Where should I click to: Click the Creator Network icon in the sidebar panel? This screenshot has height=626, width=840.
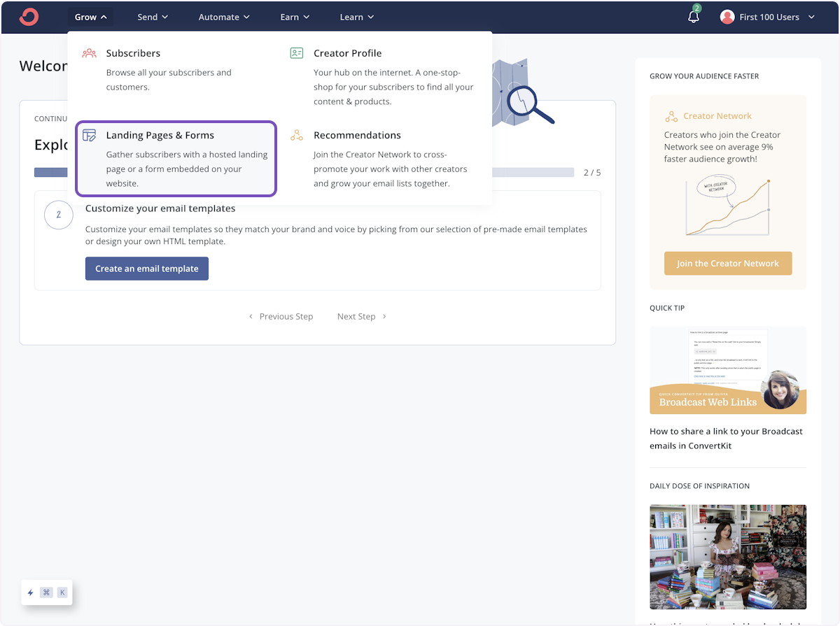pos(673,115)
